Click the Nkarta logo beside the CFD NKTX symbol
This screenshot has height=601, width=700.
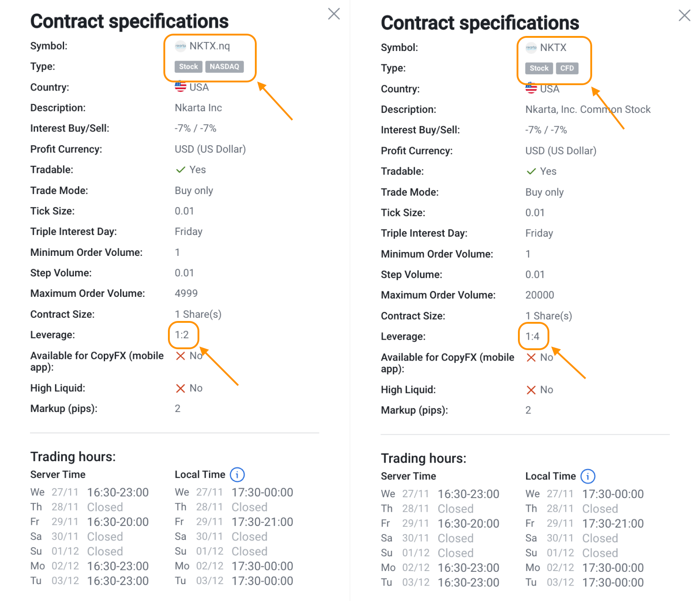click(531, 48)
